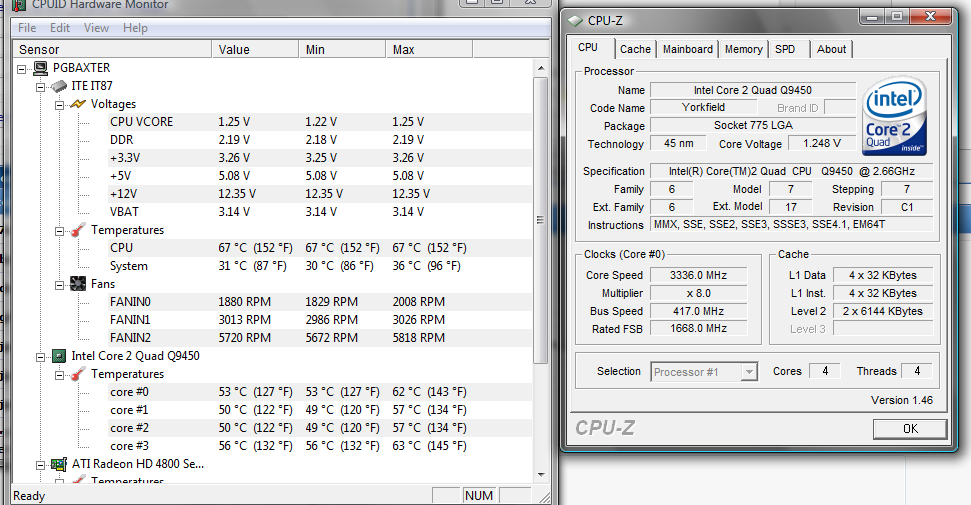Click the Value column header
The image size is (971, 505).
coord(255,50)
